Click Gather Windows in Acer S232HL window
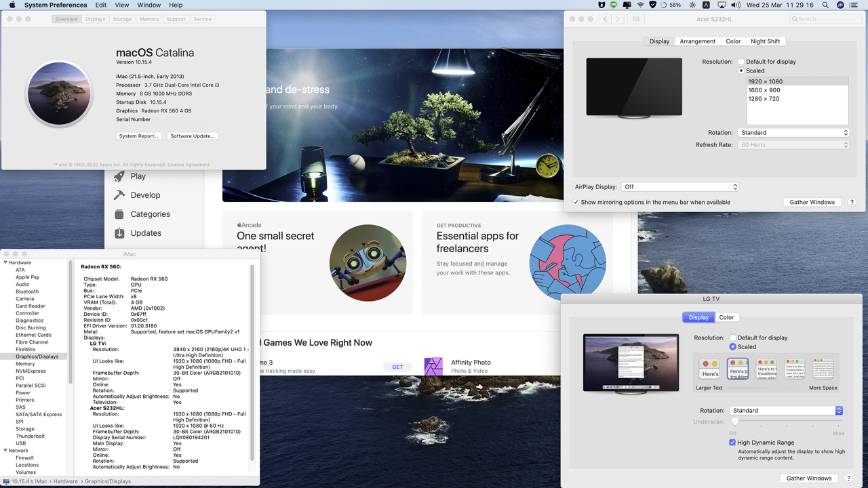This screenshot has width=868, height=488. click(x=812, y=202)
